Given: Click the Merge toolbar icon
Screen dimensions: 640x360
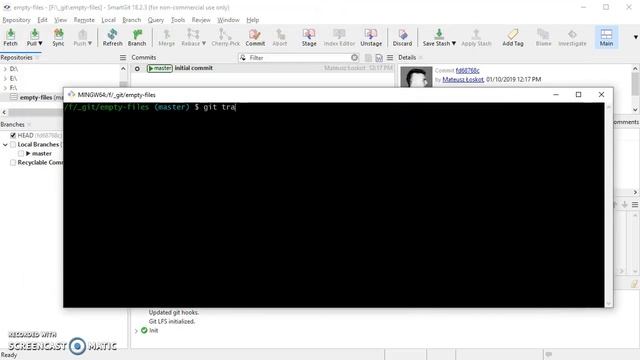Looking at the screenshot, I should [167, 37].
